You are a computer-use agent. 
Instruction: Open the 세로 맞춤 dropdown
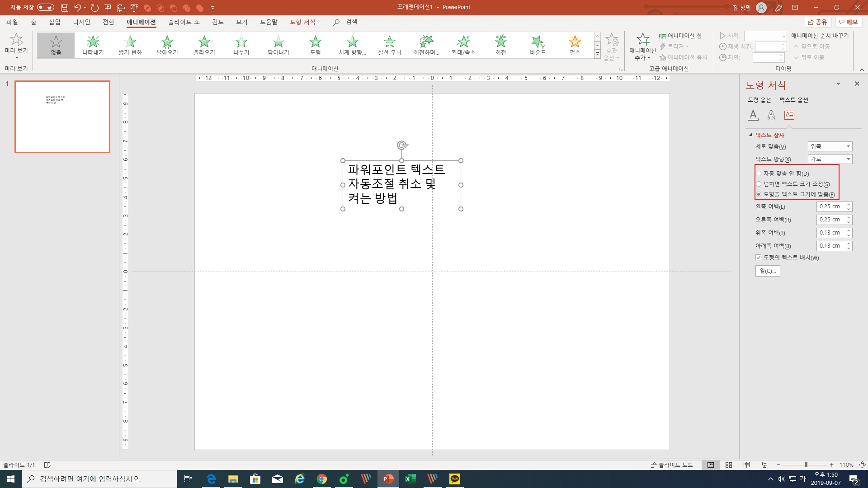tap(830, 146)
